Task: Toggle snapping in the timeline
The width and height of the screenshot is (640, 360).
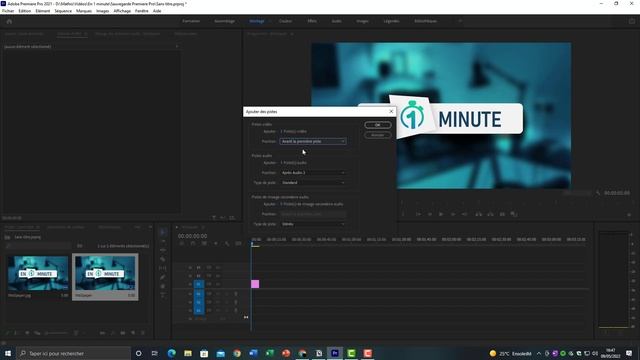Action: [x=193, y=244]
